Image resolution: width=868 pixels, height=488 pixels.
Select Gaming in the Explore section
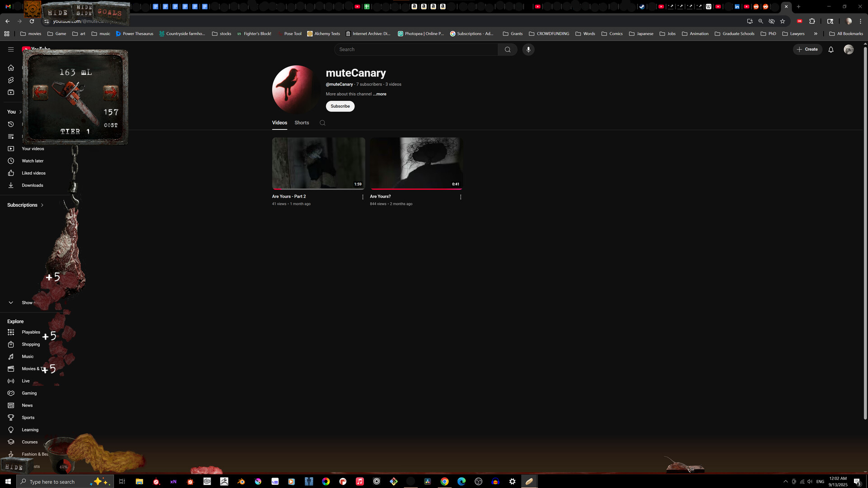click(29, 393)
